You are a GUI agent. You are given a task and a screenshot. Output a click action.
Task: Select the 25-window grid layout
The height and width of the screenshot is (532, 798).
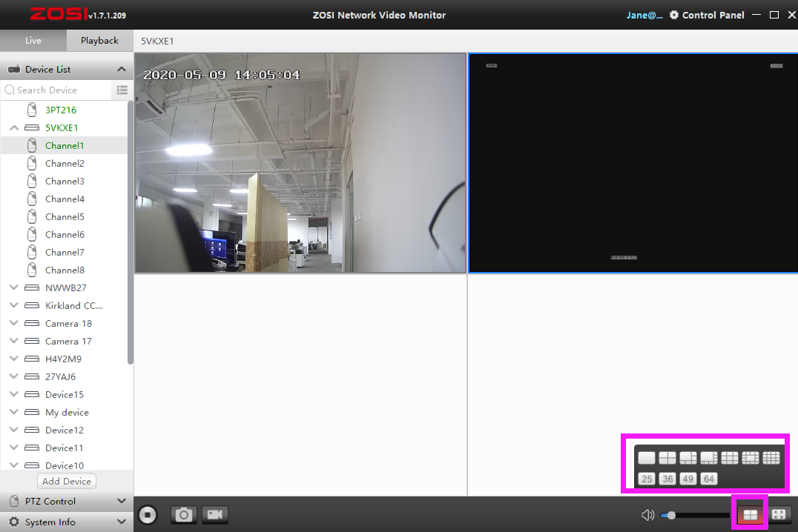647,479
